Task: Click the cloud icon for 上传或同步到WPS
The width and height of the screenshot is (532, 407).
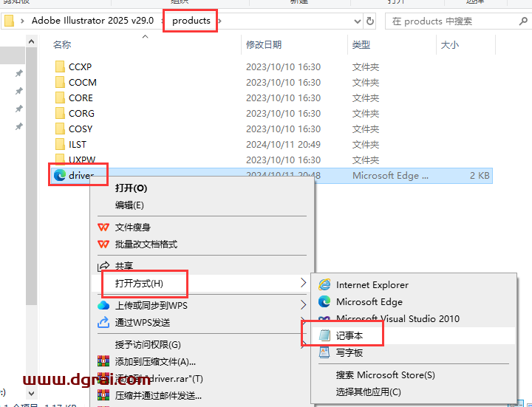Action: 103,306
